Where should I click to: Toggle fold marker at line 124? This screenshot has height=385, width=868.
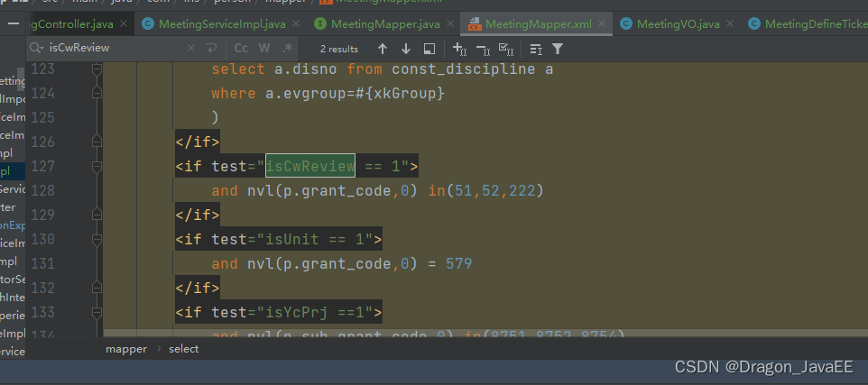pyautogui.click(x=97, y=94)
